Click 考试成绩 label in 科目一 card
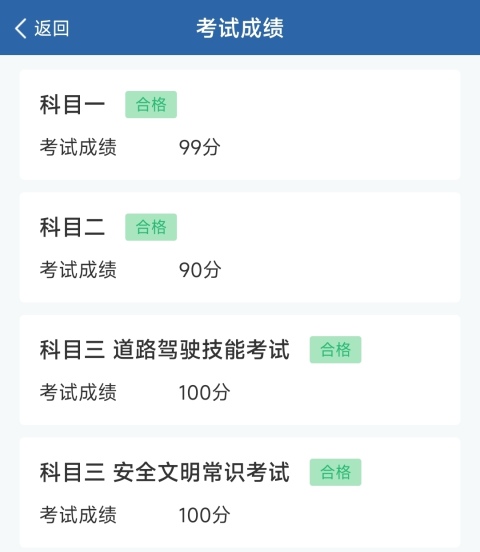Viewport: 480px width, 552px height. pyautogui.click(x=78, y=147)
